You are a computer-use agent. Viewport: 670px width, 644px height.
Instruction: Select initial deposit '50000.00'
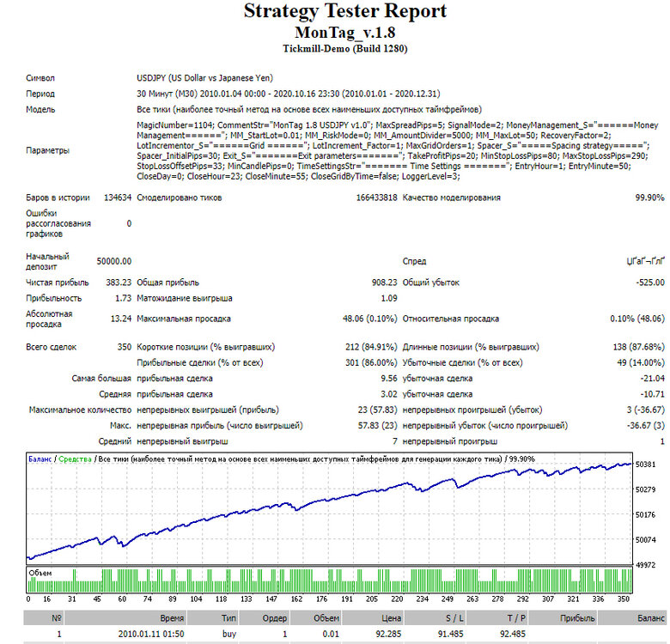113,261
